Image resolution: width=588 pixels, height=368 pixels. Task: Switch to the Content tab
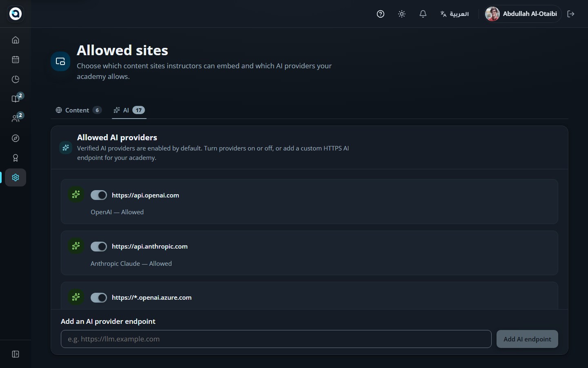point(78,110)
